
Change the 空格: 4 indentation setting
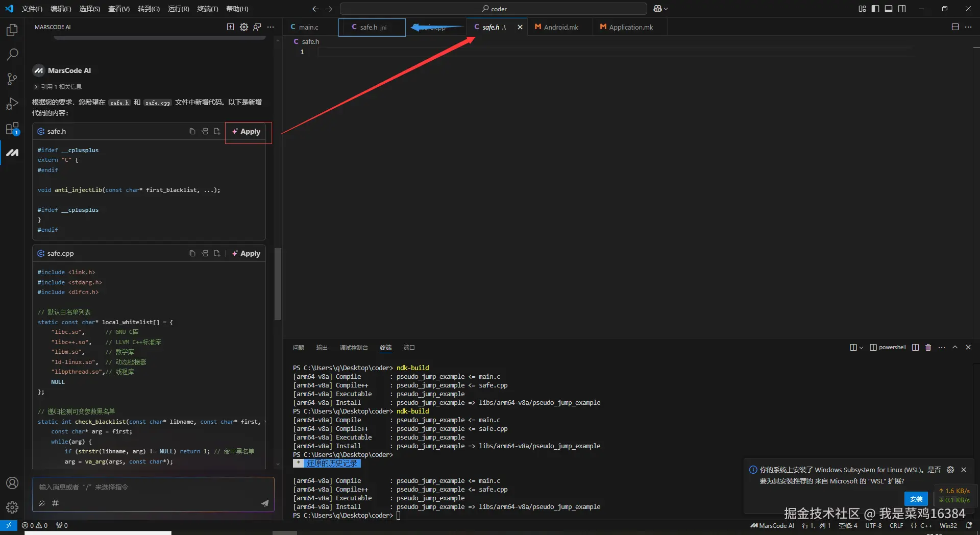(x=848, y=525)
